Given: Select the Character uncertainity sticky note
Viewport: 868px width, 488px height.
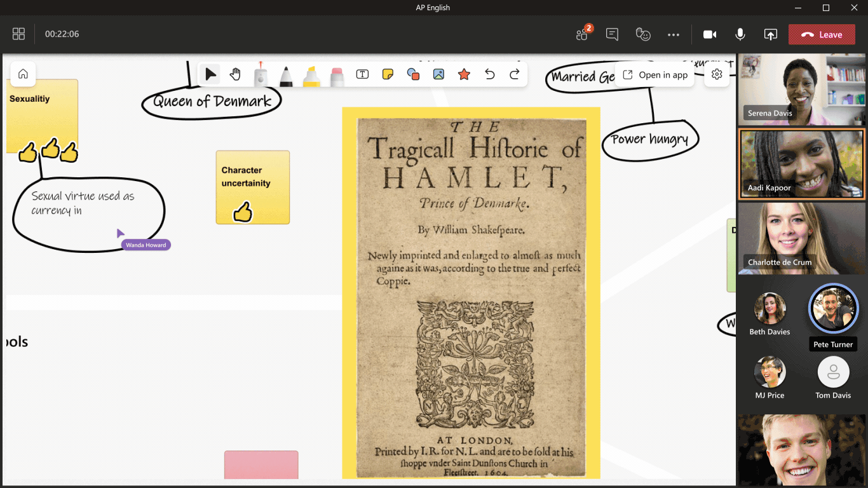Looking at the screenshot, I should 253,187.
